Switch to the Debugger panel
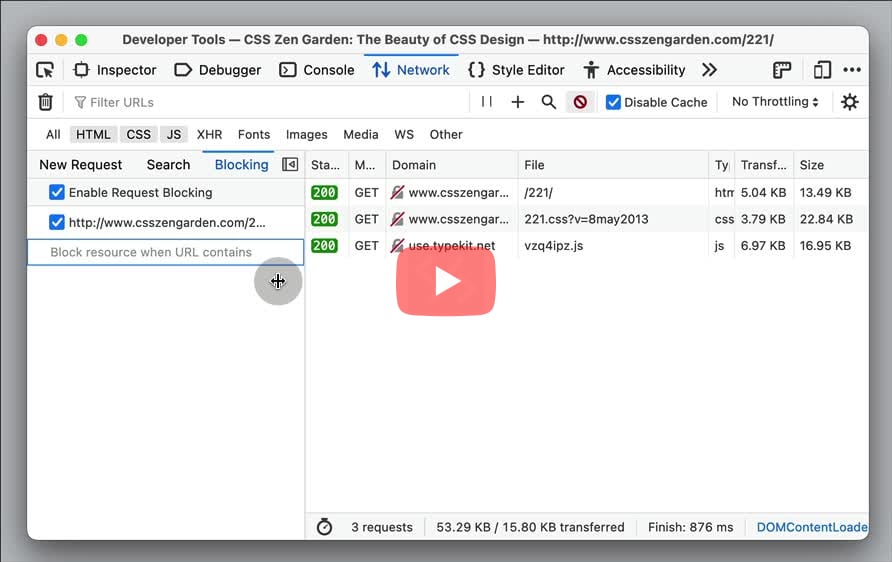Image resolution: width=892 pixels, height=562 pixels. 218,70
